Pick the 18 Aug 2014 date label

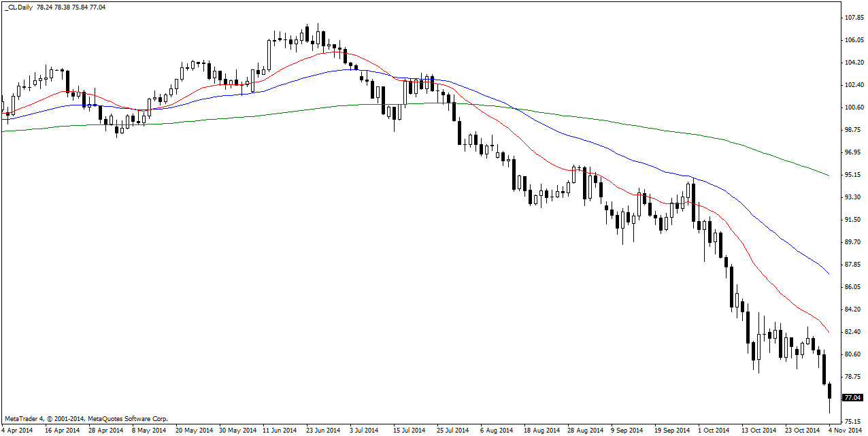[x=541, y=430]
